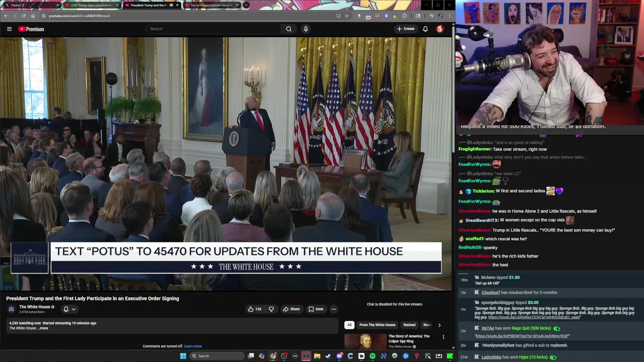Open the Create video menu
This screenshot has width=644, height=362.
[406, 29]
